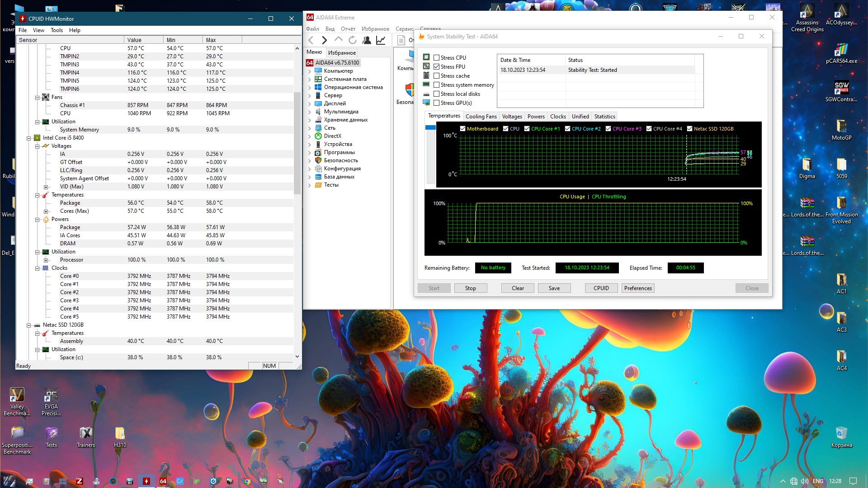This screenshot has width=868, height=488.
Task: Expand the VID (Max) voltages node
Action: [x=46, y=187]
